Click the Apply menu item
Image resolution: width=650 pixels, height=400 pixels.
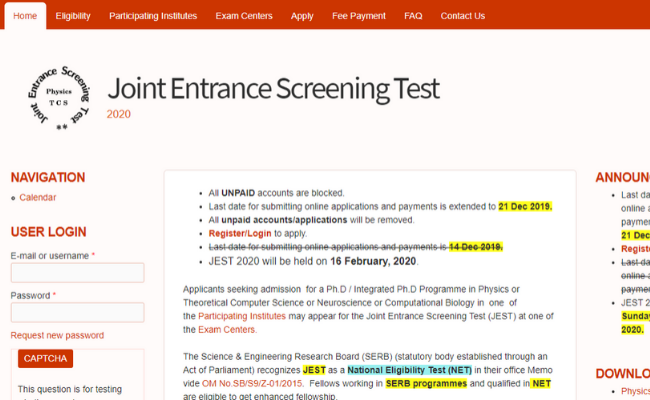pos(302,16)
